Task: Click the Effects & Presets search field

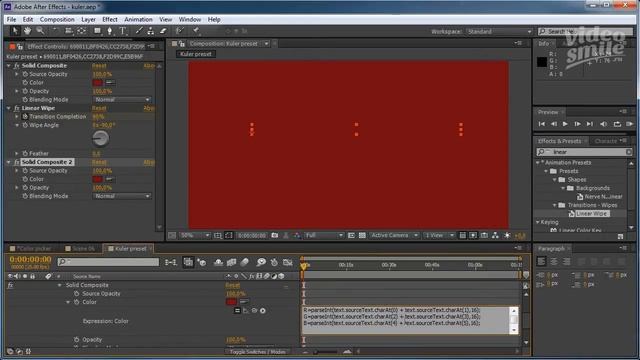Action: [584, 152]
